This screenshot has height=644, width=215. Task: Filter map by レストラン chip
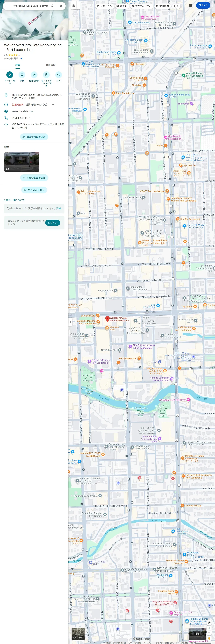point(105,6)
